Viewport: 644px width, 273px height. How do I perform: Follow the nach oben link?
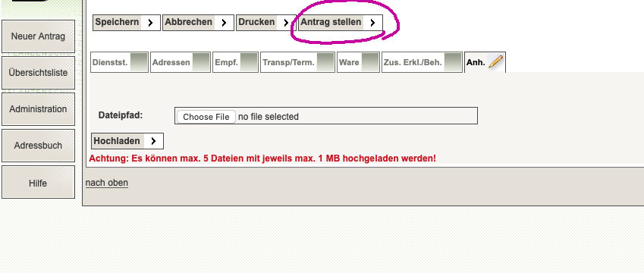[x=107, y=183]
